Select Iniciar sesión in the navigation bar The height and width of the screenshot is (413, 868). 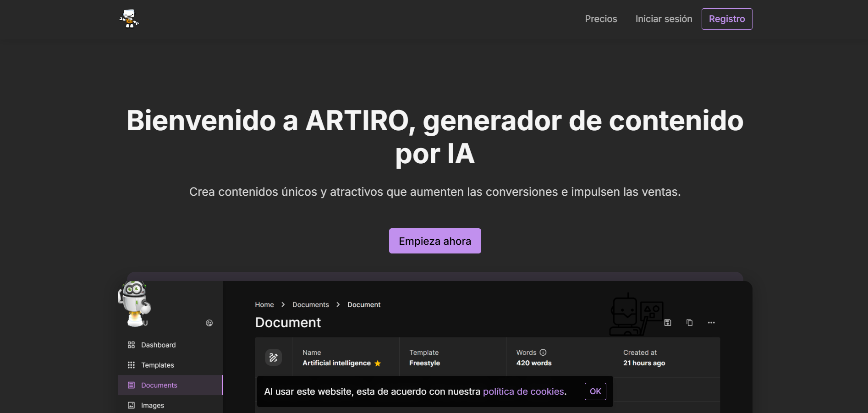click(664, 19)
